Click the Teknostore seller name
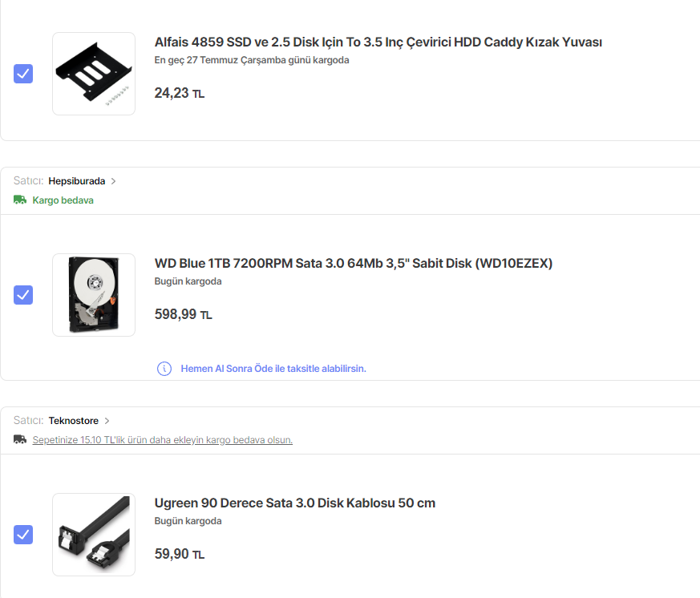700x598 pixels. point(73,421)
